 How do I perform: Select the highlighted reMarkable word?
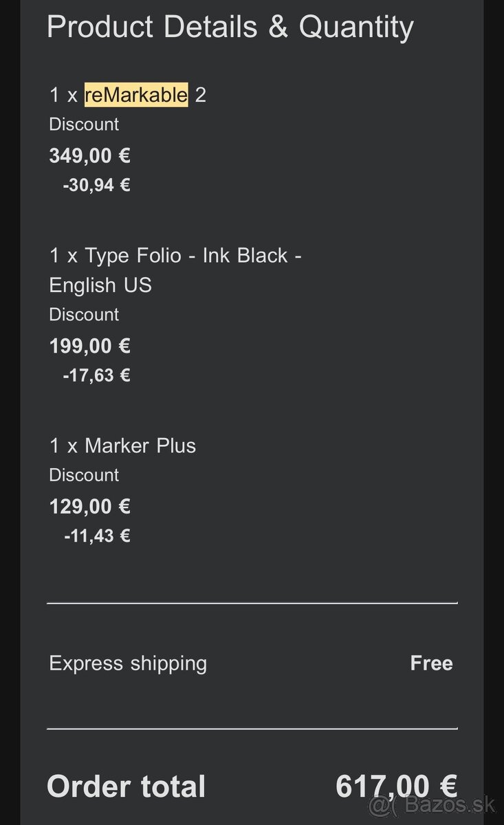click(x=136, y=94)
